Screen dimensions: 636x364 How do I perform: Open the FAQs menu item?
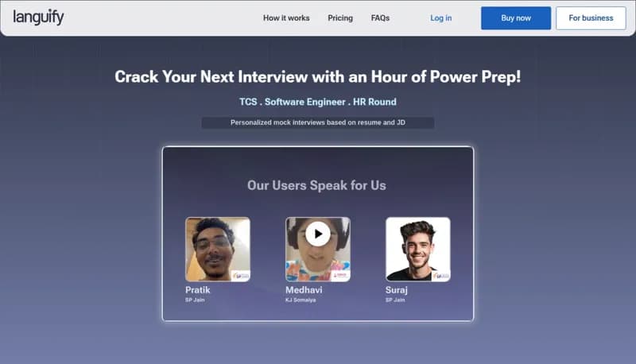[380, 17]
